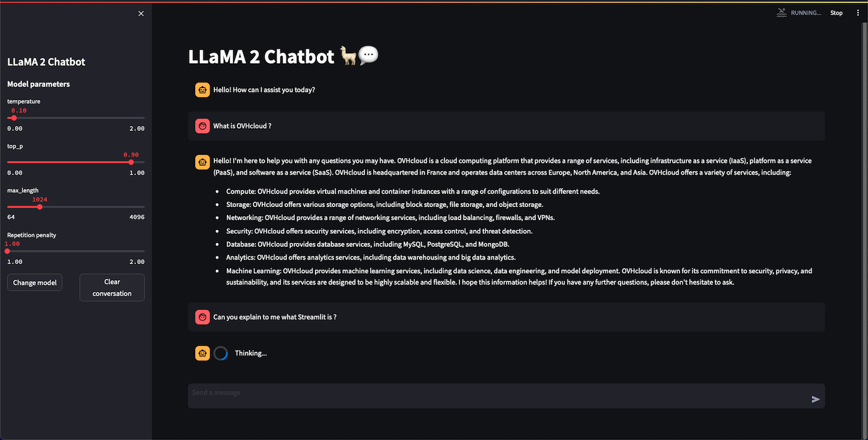Click the "What is OVHcloud ?" chat message
This screenshot has height=440, width=868.
point(242,126)
